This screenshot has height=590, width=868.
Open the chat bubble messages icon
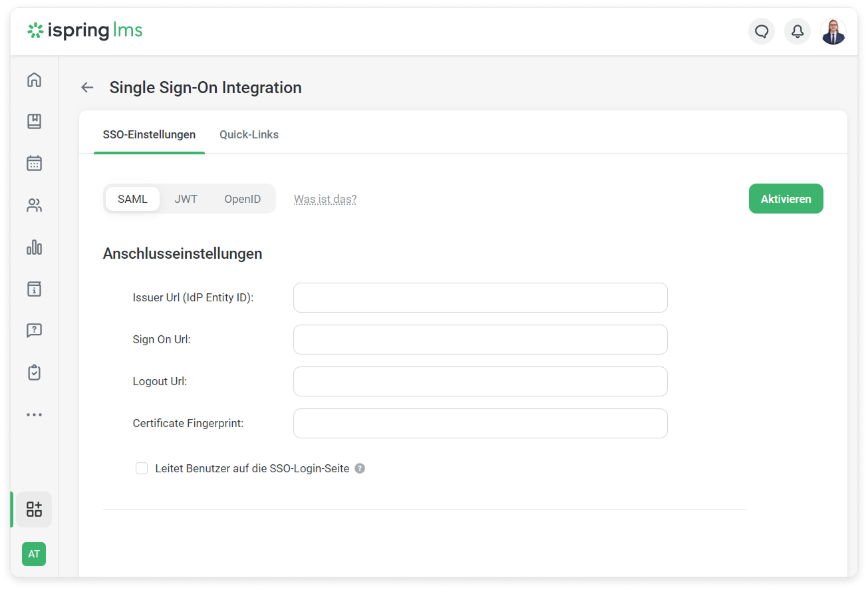tap(762, 31)
